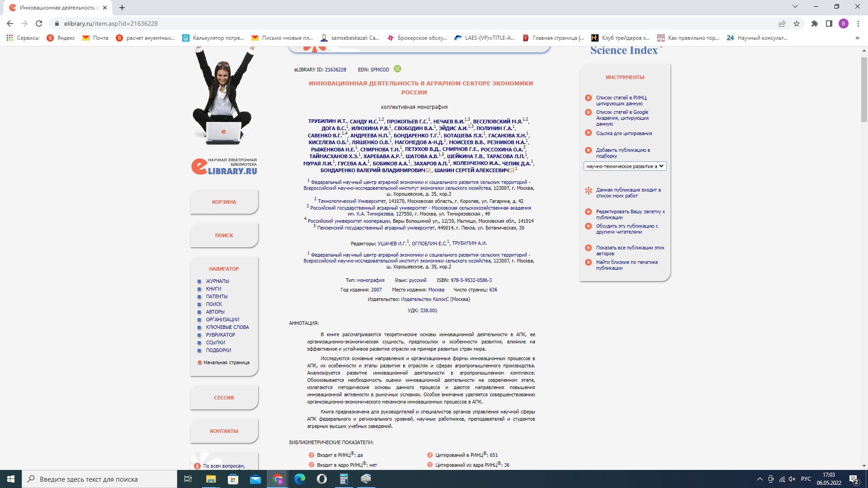The image size is (868, 488).
Task: Bookmark this page with the star icon
Action: tap(797, 23)
